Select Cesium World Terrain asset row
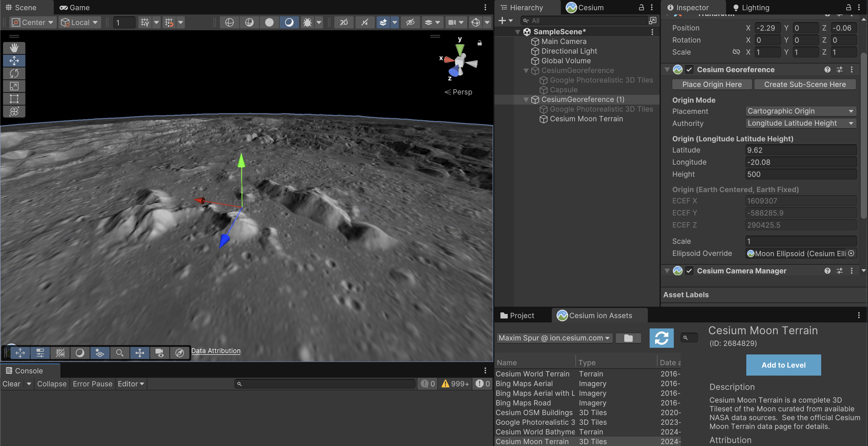The height and width of the screenshot is (446, 868). pyautogui.click(x=588, y=374)
